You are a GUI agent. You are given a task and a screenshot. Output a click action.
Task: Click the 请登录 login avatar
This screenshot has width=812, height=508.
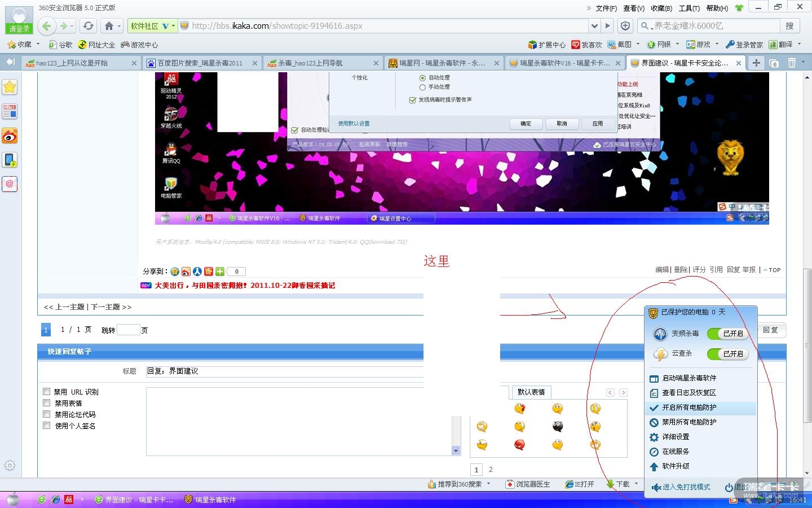[19, 20]
